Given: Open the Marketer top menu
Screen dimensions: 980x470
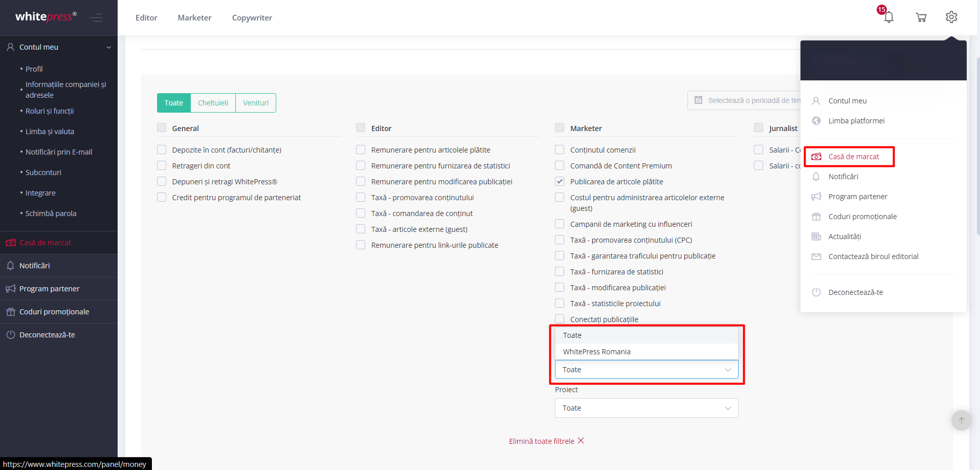Looking at the screenshot, I should click(194, 18).
